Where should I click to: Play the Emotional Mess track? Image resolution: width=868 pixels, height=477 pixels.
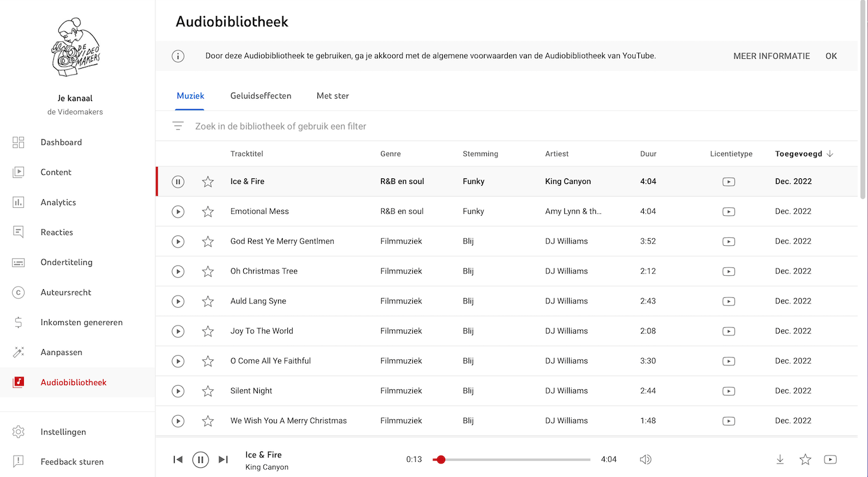click(x=178, y=212)
